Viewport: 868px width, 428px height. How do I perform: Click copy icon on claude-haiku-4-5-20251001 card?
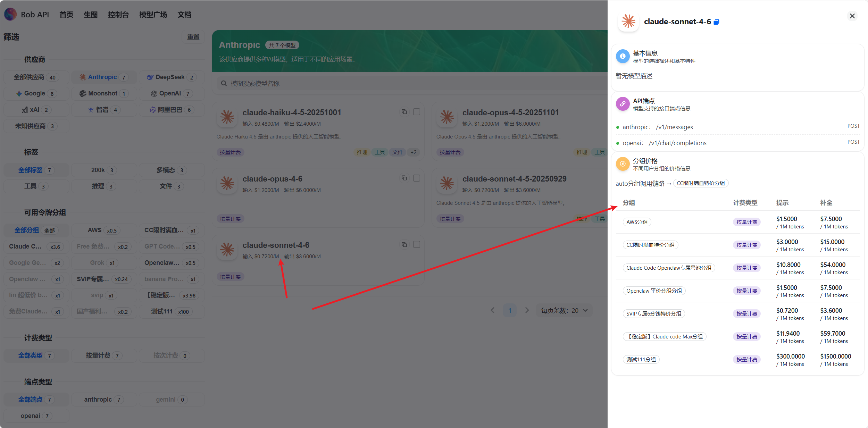(404, 112)
